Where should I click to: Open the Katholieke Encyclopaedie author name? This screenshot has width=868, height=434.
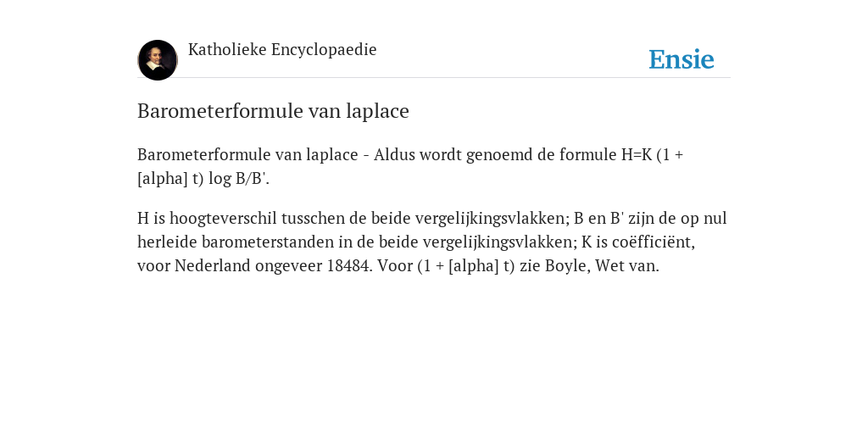point(282,50)
